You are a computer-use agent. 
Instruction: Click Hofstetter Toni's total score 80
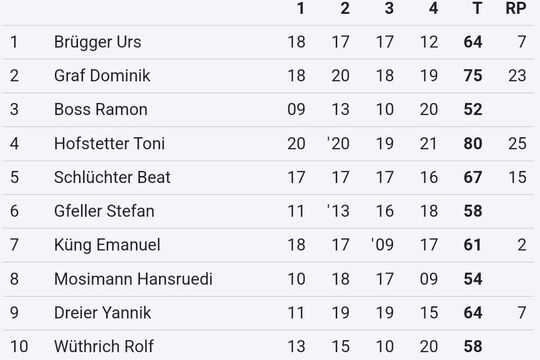[473, 143]
